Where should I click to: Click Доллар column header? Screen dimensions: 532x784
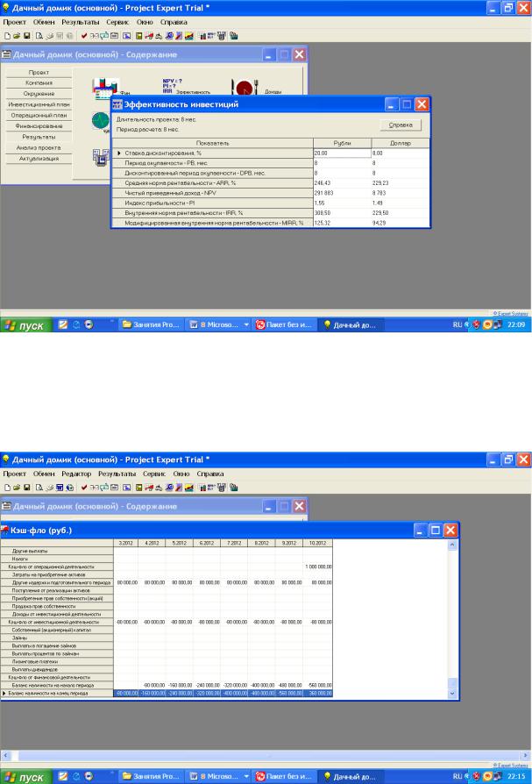[x=401, y=143]
